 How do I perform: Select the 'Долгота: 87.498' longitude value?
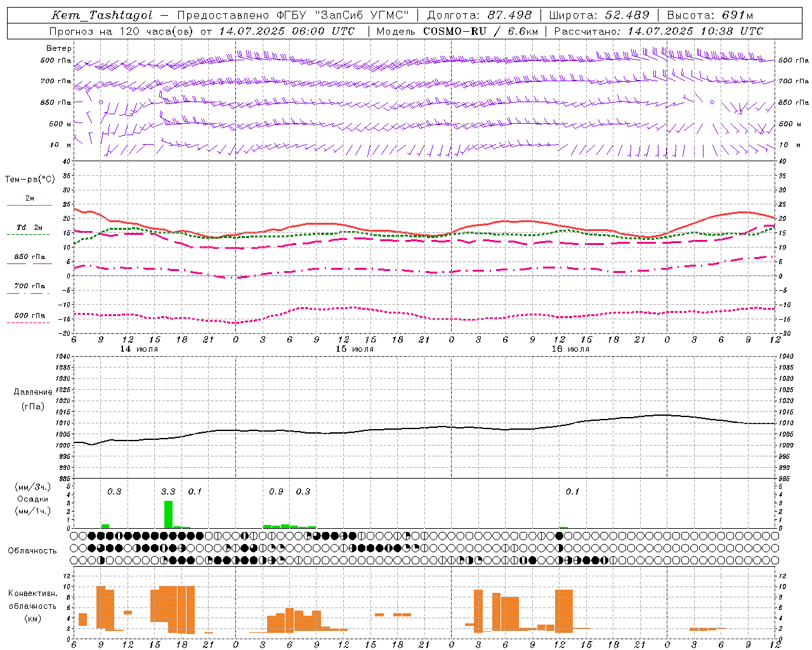[x=480, y=15]
